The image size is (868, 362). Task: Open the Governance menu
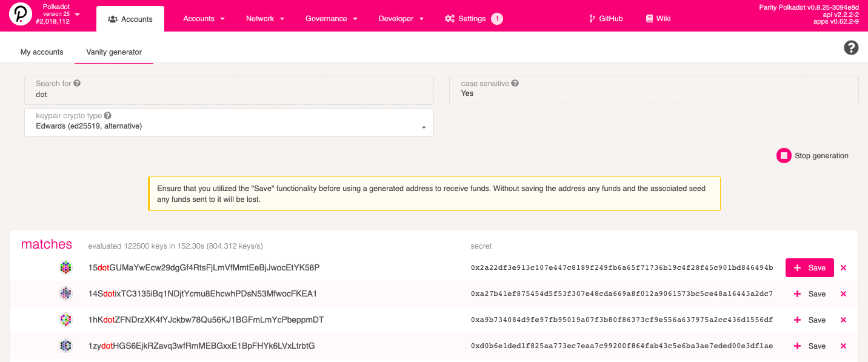point(331,18)
